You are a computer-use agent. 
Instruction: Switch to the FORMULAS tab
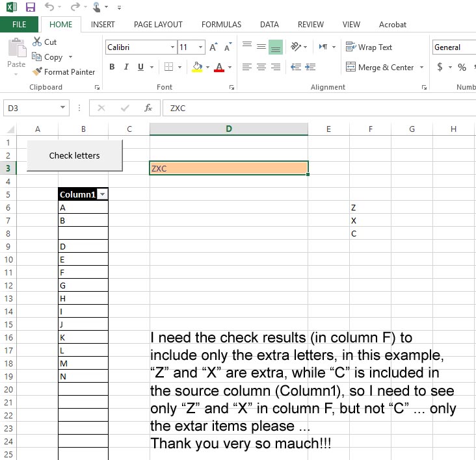[221, 25]
